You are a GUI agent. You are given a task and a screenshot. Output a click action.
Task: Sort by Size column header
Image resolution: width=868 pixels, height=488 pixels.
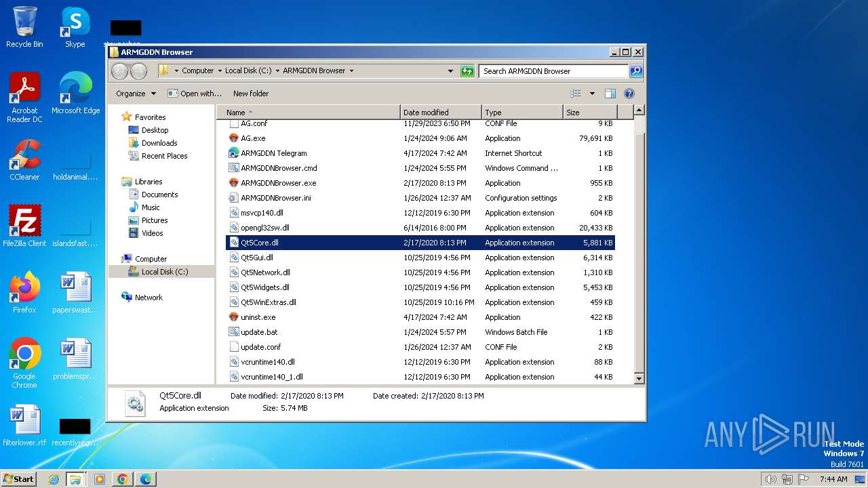(x=590, y=113)
